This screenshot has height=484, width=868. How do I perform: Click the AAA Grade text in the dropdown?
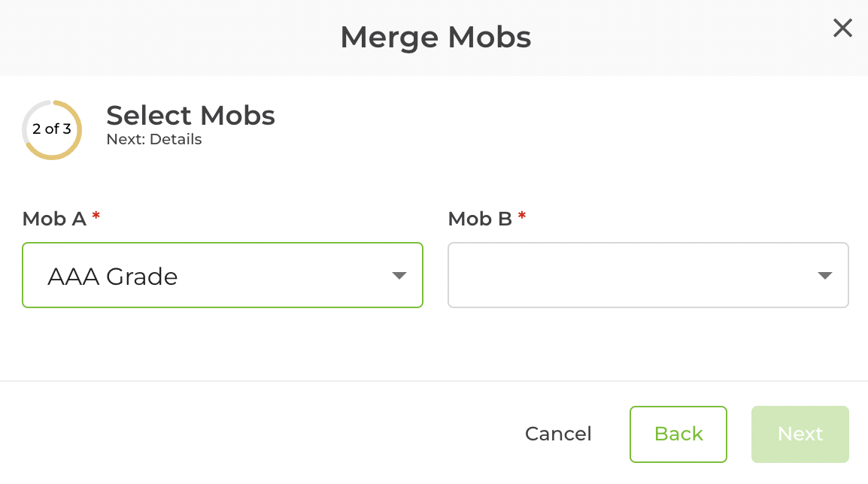pyautogui.click(x=113, y=277)
